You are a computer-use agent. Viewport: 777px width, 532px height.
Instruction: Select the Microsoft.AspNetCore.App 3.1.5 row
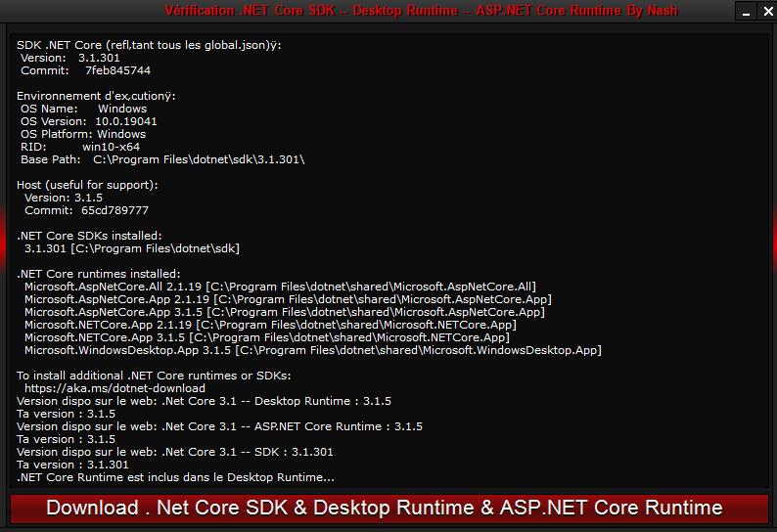285,312
